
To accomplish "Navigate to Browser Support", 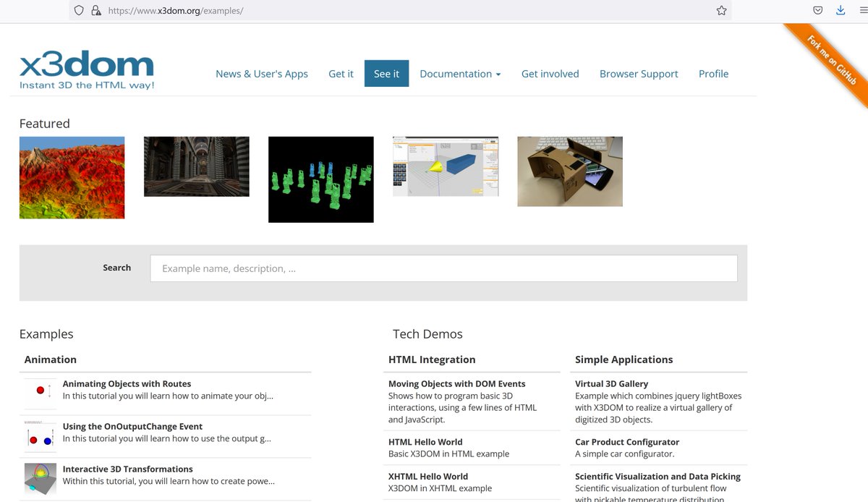I will 639,74.
